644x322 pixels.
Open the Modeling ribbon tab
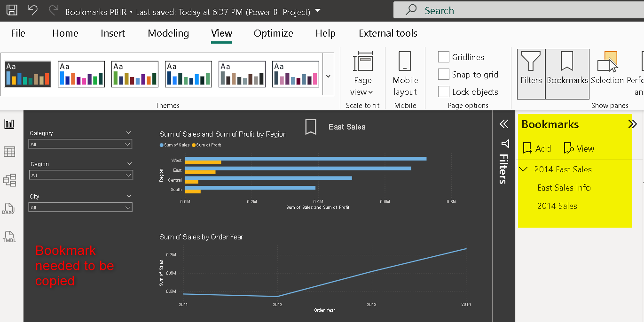(x=168, y=33)
